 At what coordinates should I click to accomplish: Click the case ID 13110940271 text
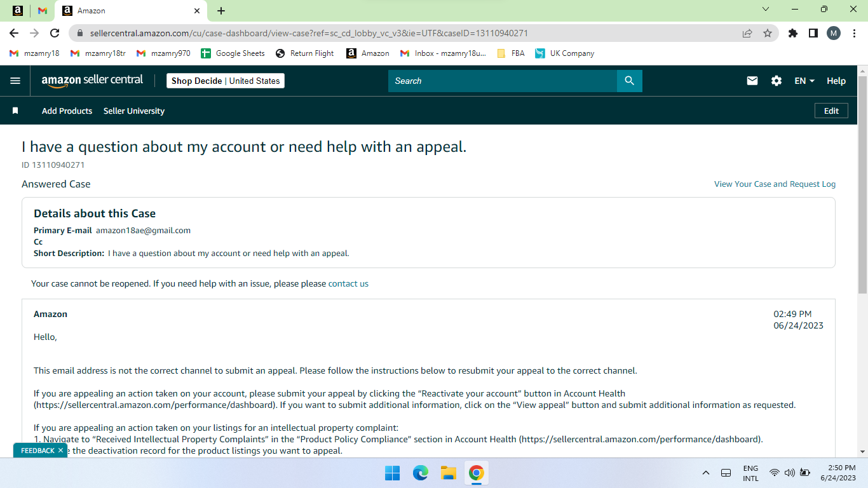click(53, 165)
